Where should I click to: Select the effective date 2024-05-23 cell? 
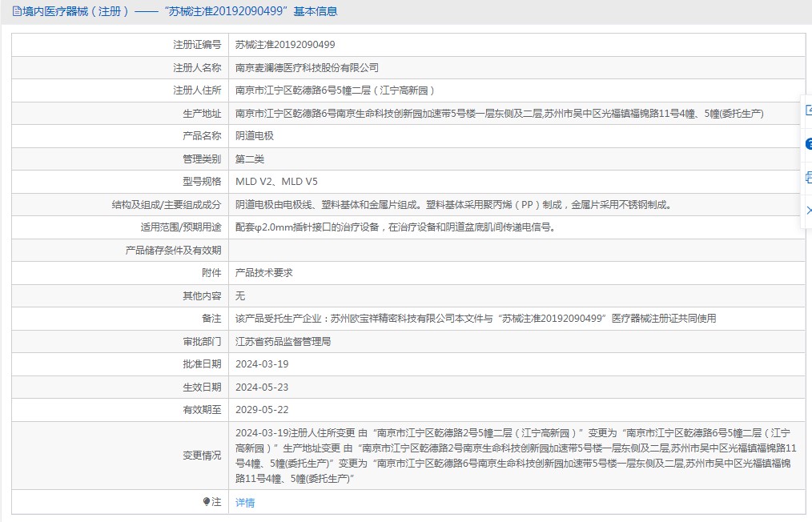(262, 387)
